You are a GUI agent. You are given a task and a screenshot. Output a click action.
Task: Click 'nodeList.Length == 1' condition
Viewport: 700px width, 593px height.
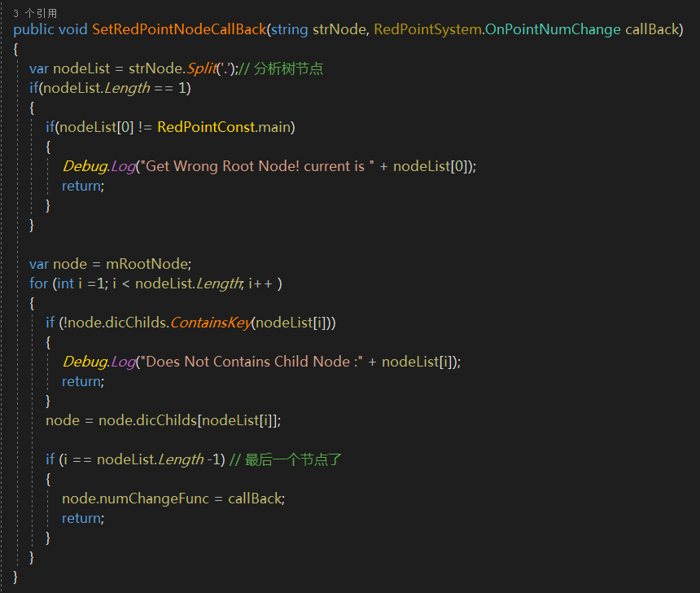tap(115, 88)
